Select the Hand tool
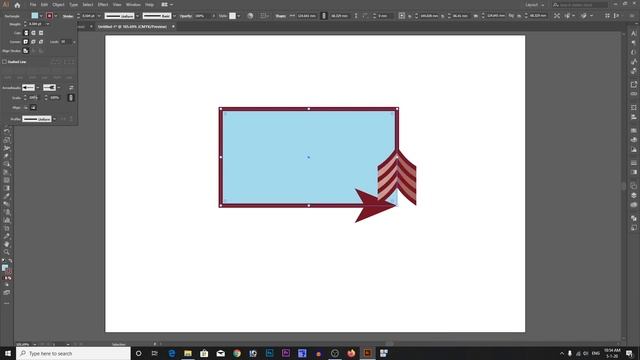 (x=7, y=244)
